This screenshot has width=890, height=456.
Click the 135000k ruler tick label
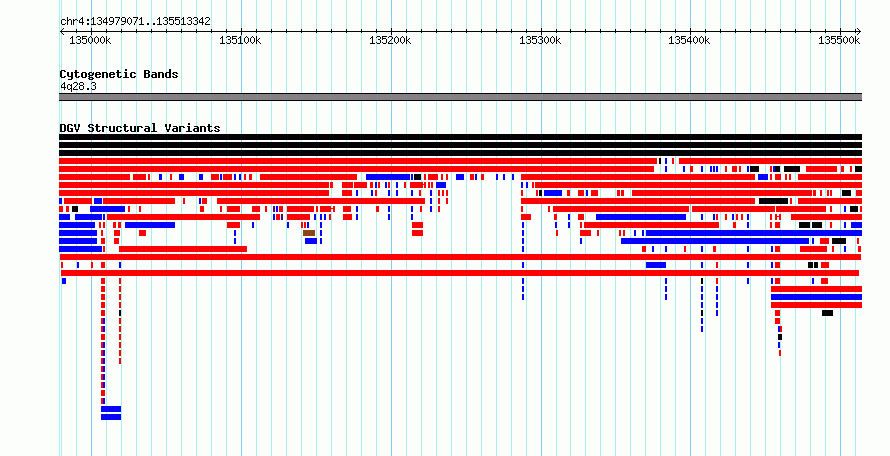pyautogui.click(x=90, y=41)
